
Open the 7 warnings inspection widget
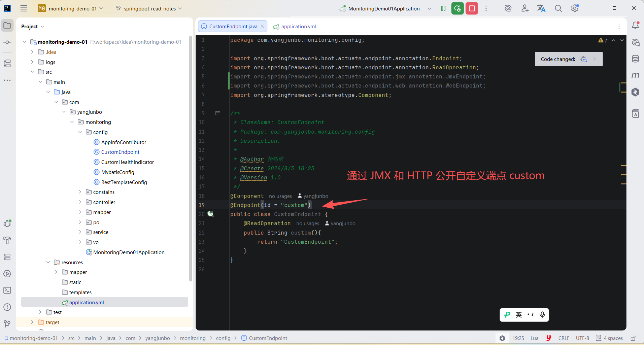pos(603,40)
